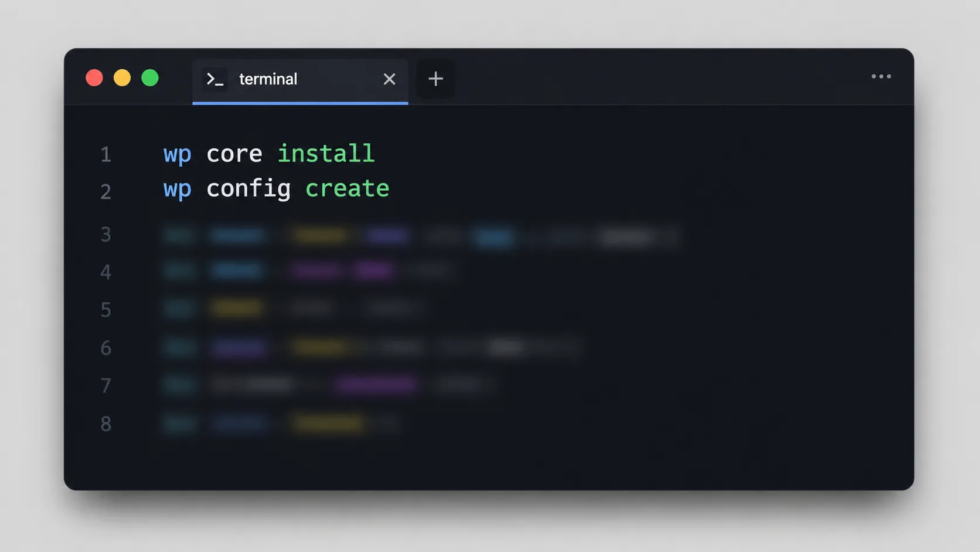This screenshot has width=980, height=552.
Task: Close the terminal tab
Action: pos(389,79)
